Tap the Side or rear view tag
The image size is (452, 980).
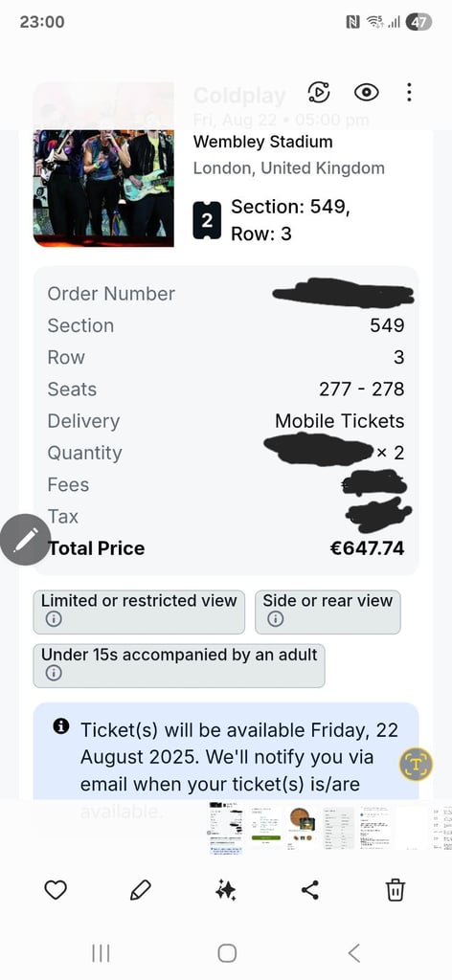(x=328, y=612)
